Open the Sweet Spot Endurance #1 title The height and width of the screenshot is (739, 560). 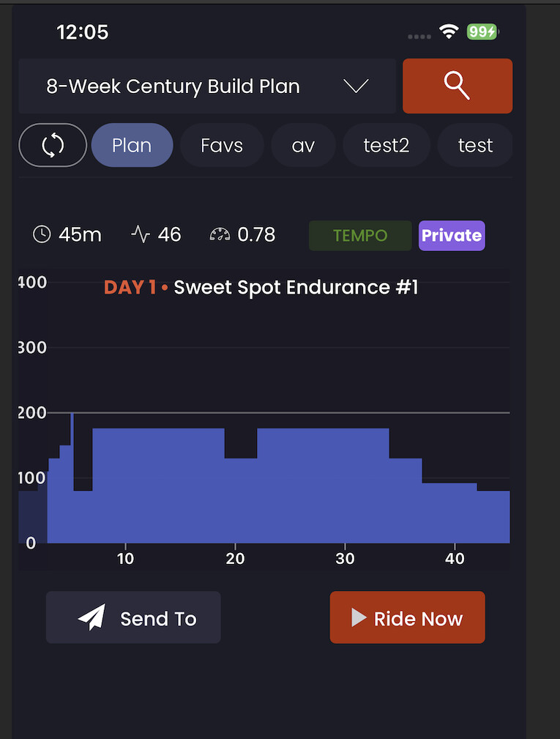[296, 287]
